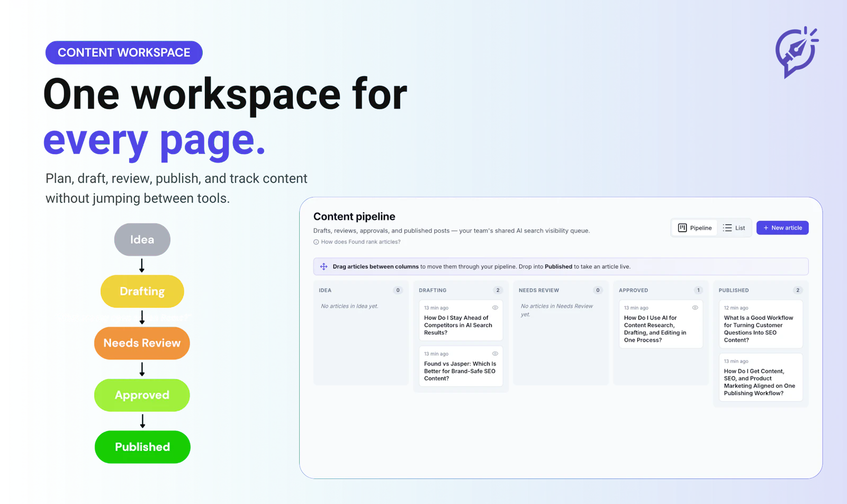The height and width of the screenshot is (504, 847).
Task: Switch to the Pipeline view tab
Action: pos(695,228)
